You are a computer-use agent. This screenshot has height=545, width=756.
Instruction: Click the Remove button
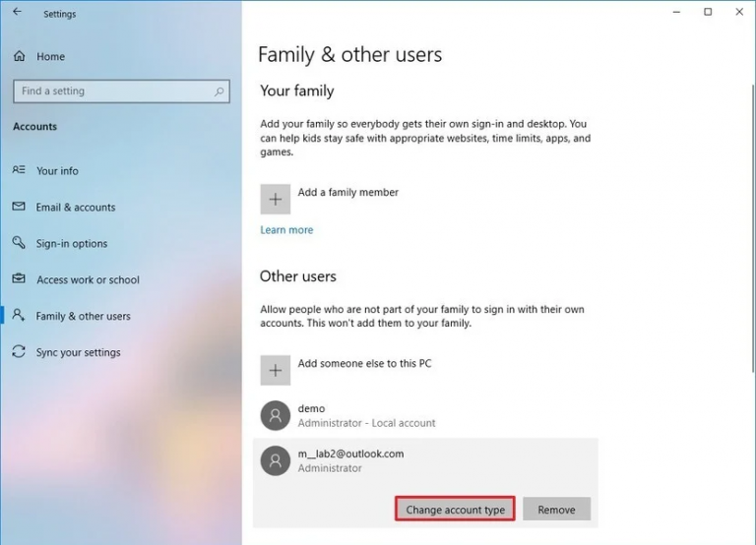556,509
